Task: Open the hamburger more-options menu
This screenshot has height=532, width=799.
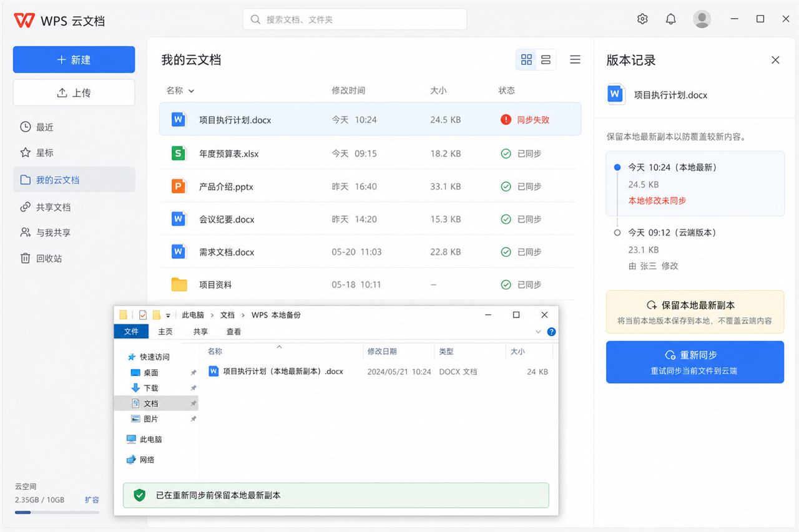Action: point(575,59)
